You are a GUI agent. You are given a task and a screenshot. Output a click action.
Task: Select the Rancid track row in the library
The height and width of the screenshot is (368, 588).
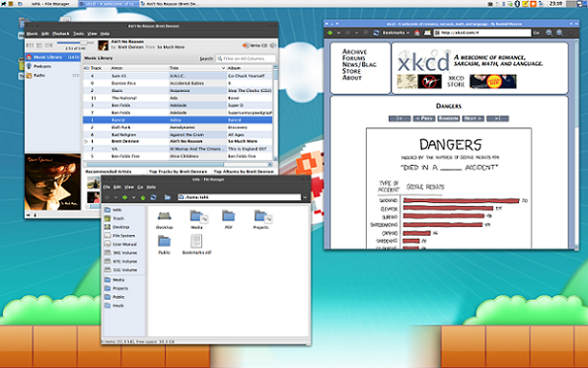178,120
